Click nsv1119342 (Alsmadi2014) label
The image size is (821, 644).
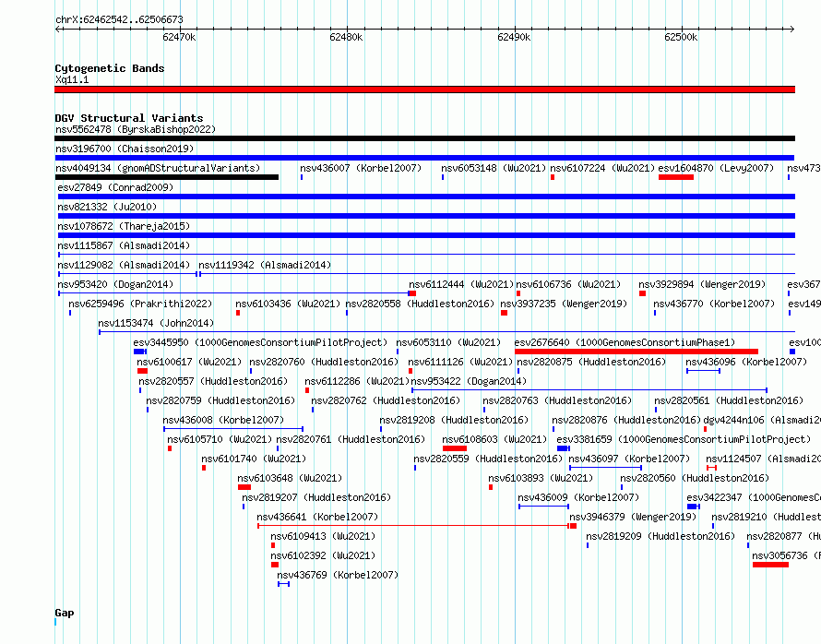265,265
